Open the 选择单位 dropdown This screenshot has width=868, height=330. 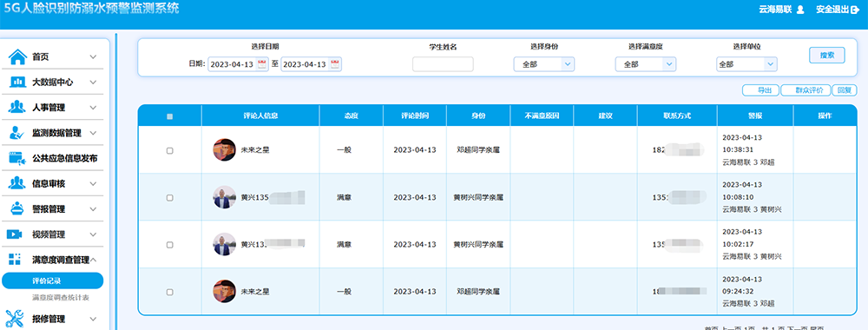pyautogui.click(x=746, y=64)
